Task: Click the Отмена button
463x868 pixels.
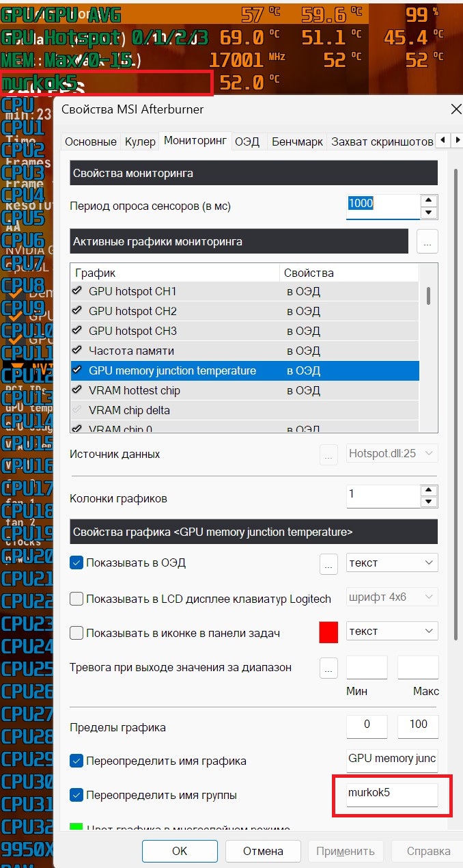Action: point(263,851)
